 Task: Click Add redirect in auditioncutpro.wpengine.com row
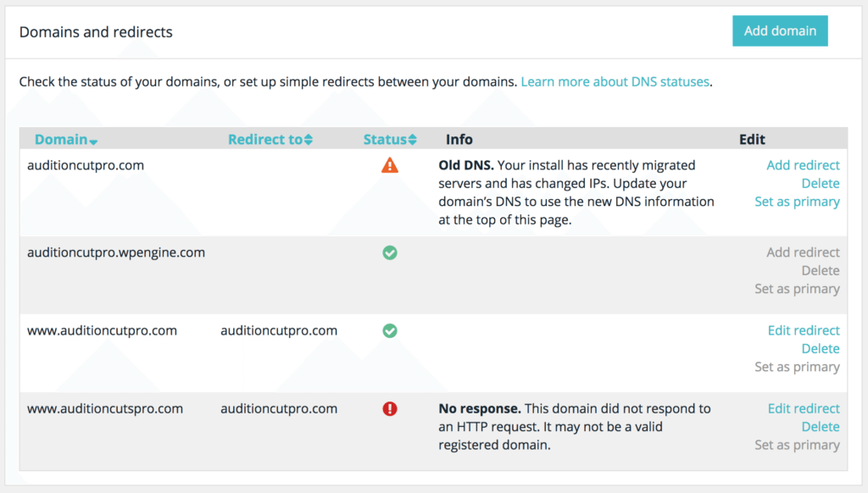point(803,252)
